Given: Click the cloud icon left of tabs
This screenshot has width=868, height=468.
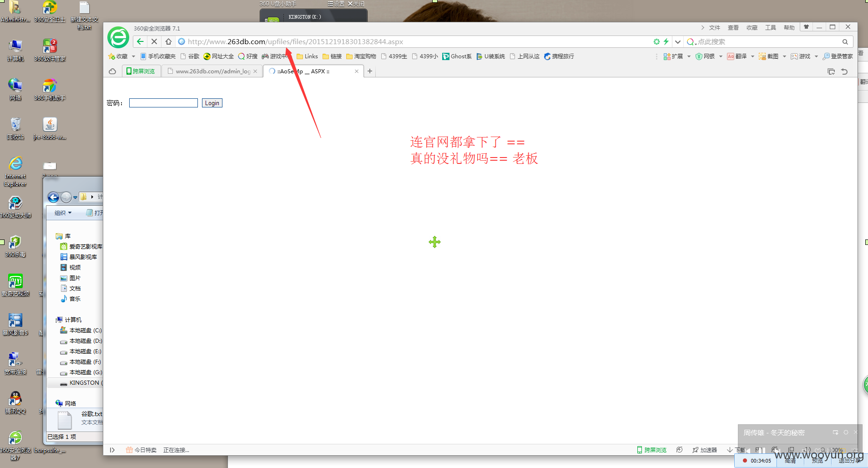Looking at the screenshot, I should click(x=112, y=71).
